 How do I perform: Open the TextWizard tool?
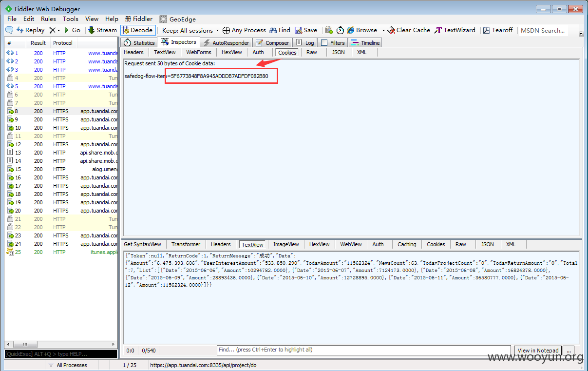(455, 30)
